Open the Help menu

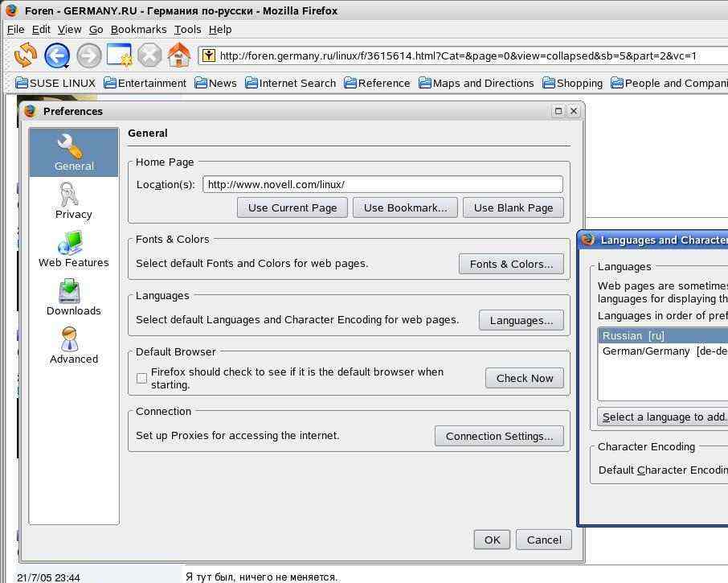pyautogui.click(x=220, y=29)
